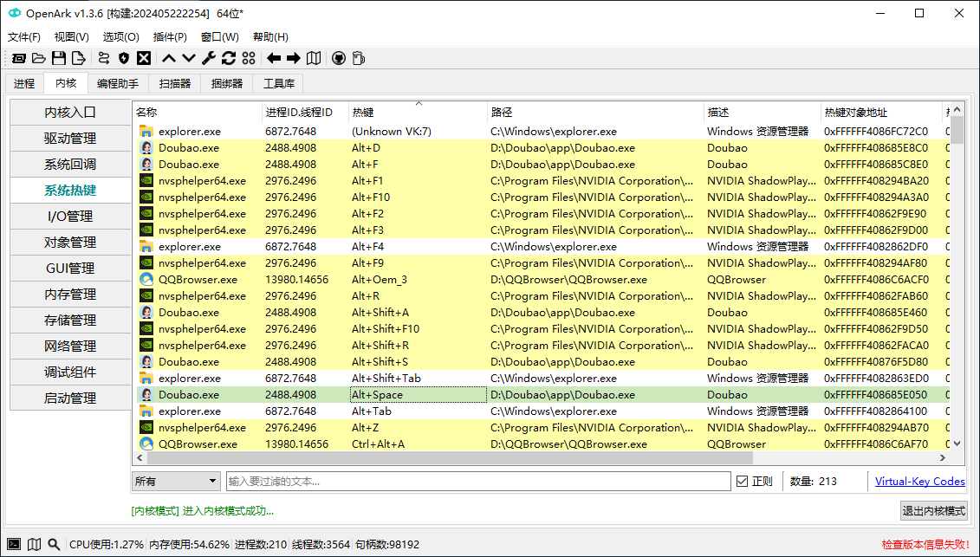
Task: Switch to the 扫描器 tab
Action: (175, 83)
